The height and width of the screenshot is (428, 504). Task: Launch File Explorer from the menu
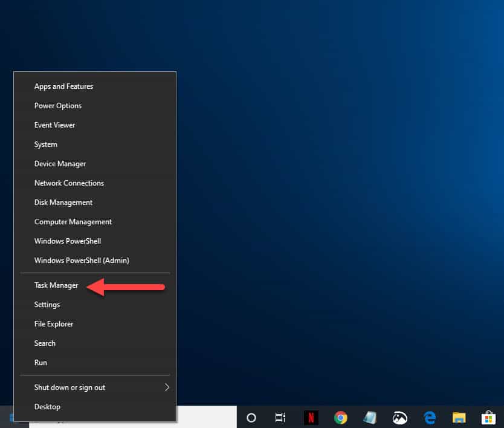(x=95, y=324)
